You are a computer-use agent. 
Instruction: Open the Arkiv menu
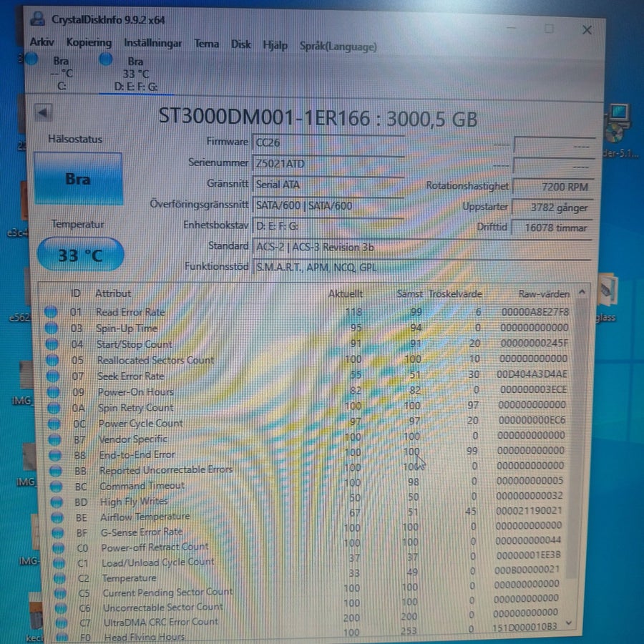42,42
